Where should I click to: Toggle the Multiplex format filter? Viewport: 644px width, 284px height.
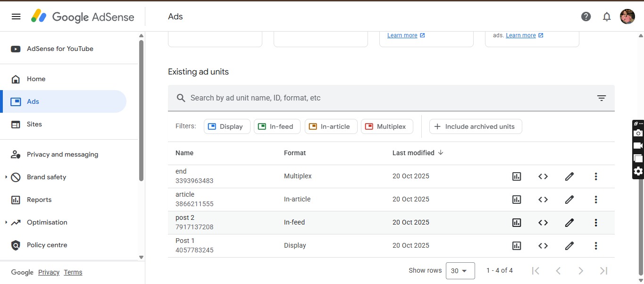tap(387, 126)
